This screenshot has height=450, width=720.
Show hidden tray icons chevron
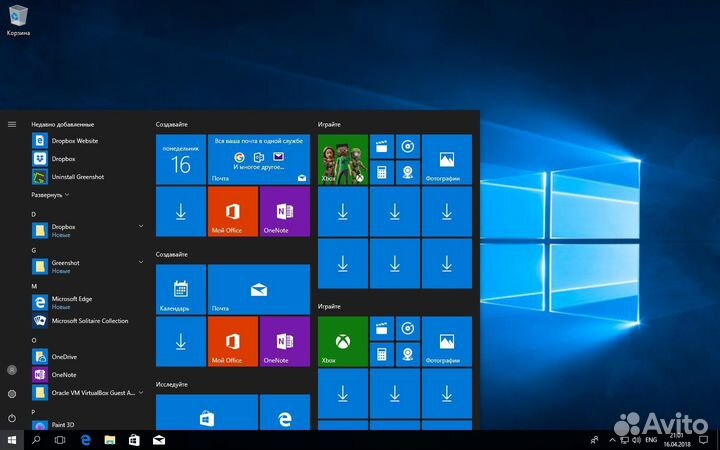[612, 440]
